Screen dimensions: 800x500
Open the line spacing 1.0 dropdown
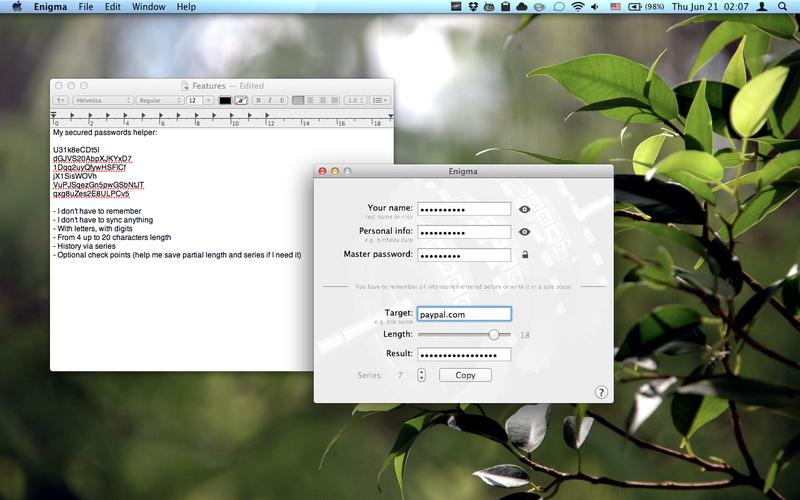[x=355, y=100]
